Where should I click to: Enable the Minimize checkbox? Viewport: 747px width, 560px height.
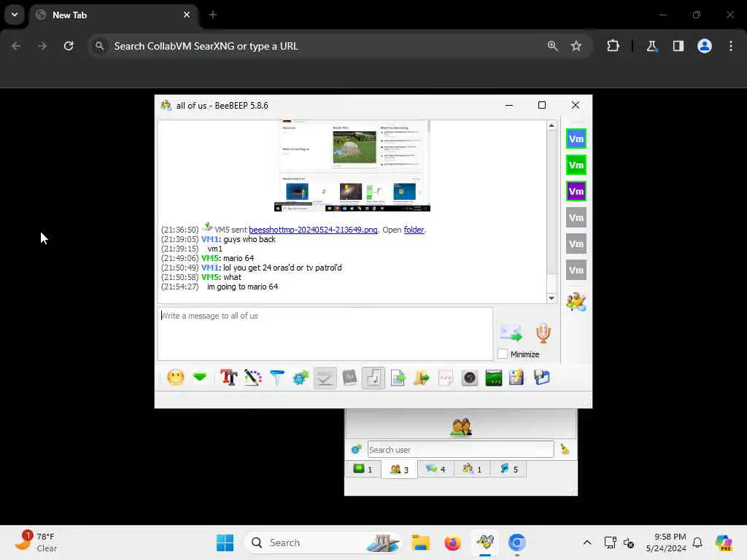(503, 354)
